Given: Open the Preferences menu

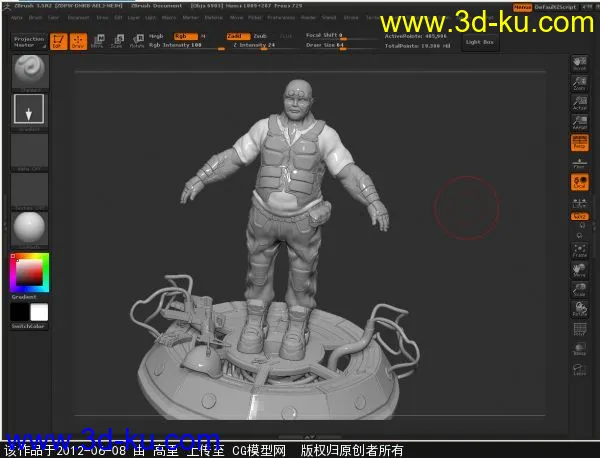Looking at the screenshot, I should point(281,18).
